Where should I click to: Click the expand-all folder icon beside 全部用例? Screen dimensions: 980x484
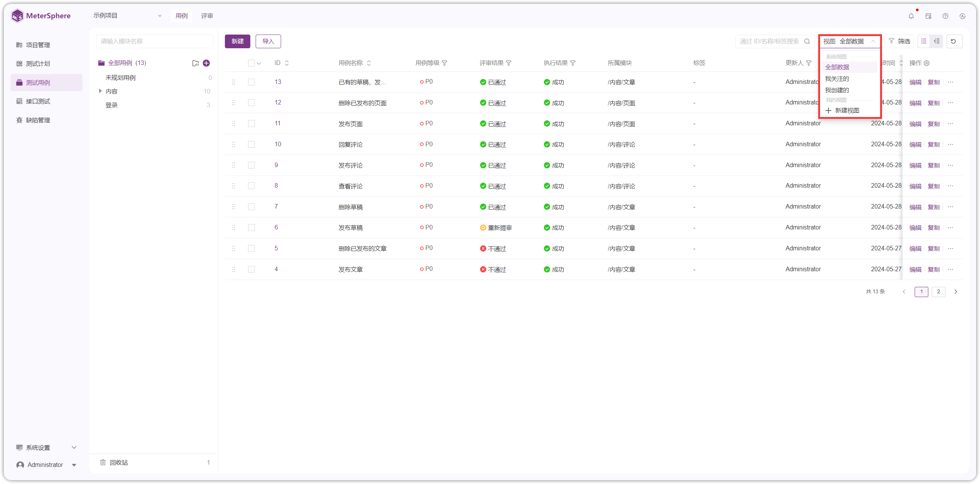196,63
